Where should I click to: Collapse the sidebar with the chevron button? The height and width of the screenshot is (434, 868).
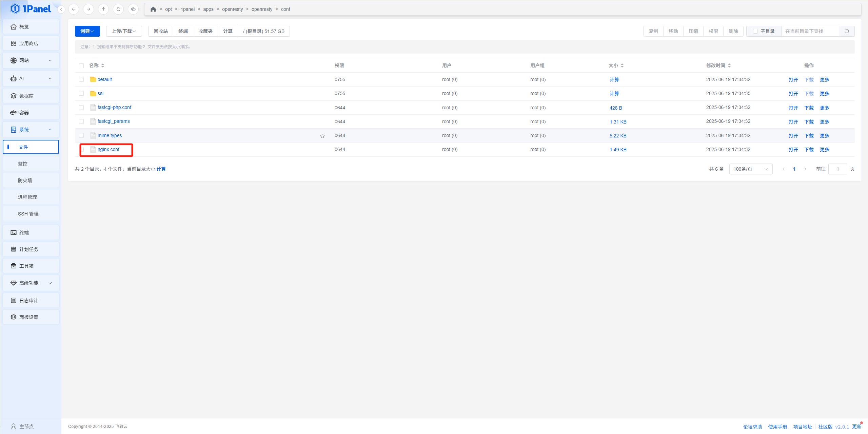tap(61, 10)
